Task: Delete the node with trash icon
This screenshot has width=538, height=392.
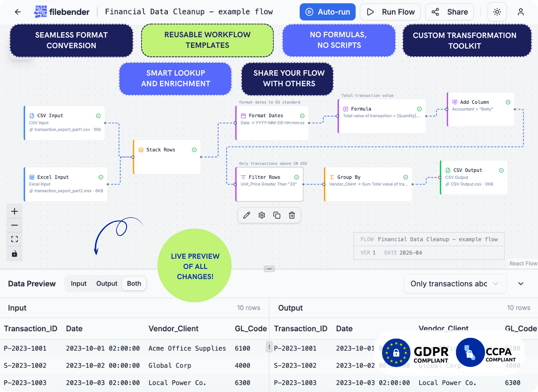Action: 292,215
